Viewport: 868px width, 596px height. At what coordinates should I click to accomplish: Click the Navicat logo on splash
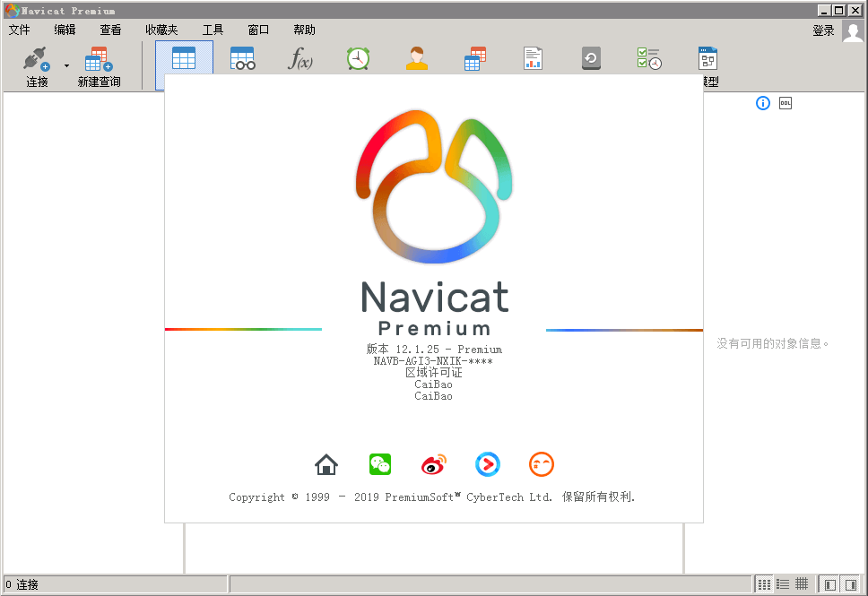tap(434, 186)
